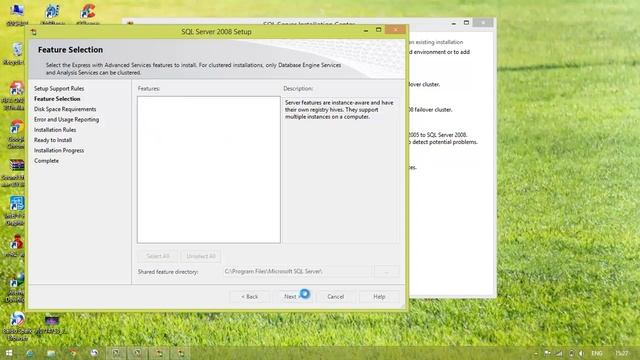The image size is (640, 360).
Task: Minimize the SQL Server Installation Center window
Action: (x=453, y=23)
